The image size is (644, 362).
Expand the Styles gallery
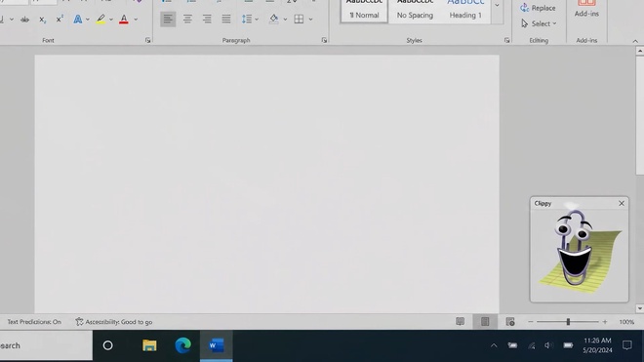tap(497, 5)
